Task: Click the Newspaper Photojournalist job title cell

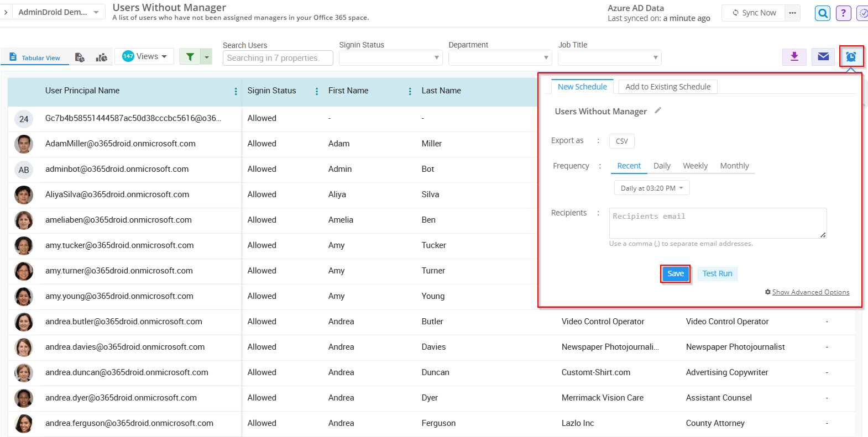Action: pos(735,347)
